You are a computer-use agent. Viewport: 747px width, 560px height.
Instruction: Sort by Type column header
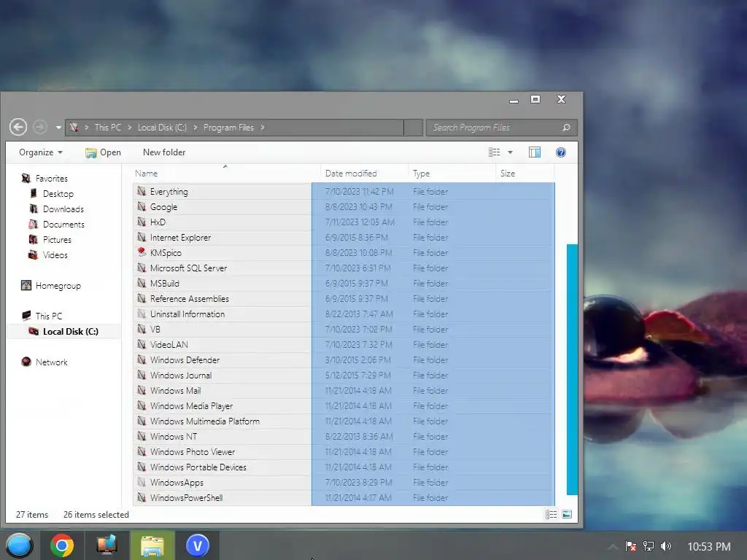(421, 174)
